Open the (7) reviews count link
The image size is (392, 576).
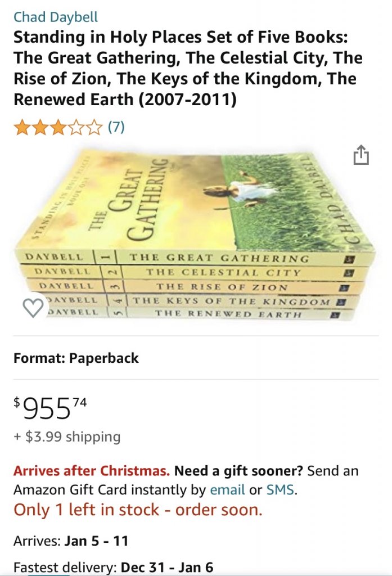pyautogui.click(x=115, y=128)
